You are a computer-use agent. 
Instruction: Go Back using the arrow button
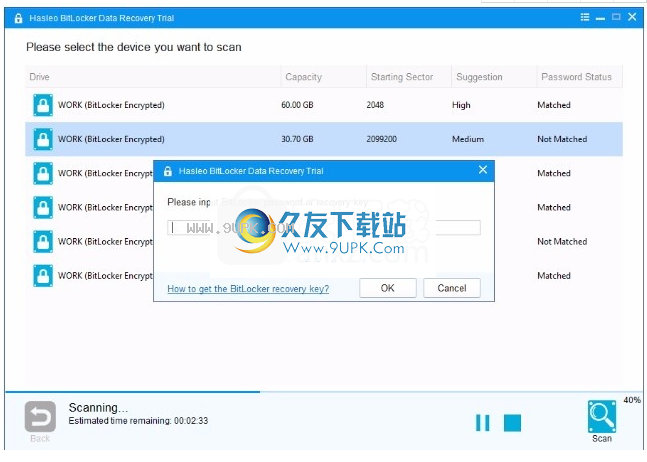point(40,417)
